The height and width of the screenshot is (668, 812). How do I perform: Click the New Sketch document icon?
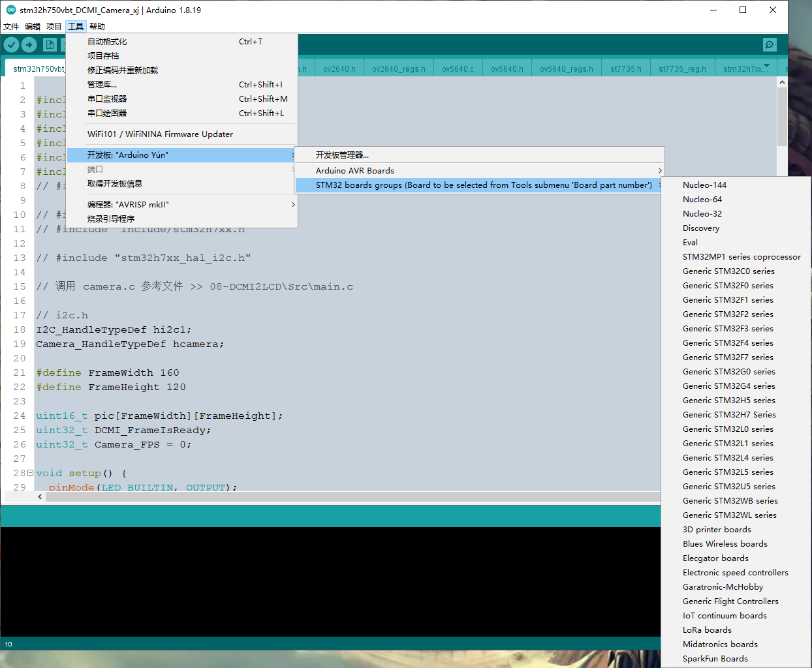[50, 44]
